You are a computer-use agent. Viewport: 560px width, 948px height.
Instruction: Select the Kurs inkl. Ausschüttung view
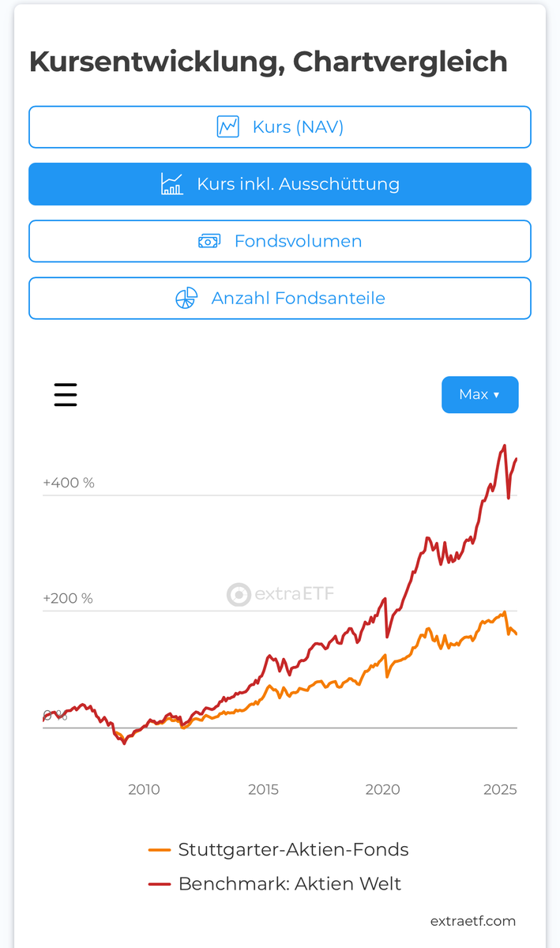tap(280, 184)
